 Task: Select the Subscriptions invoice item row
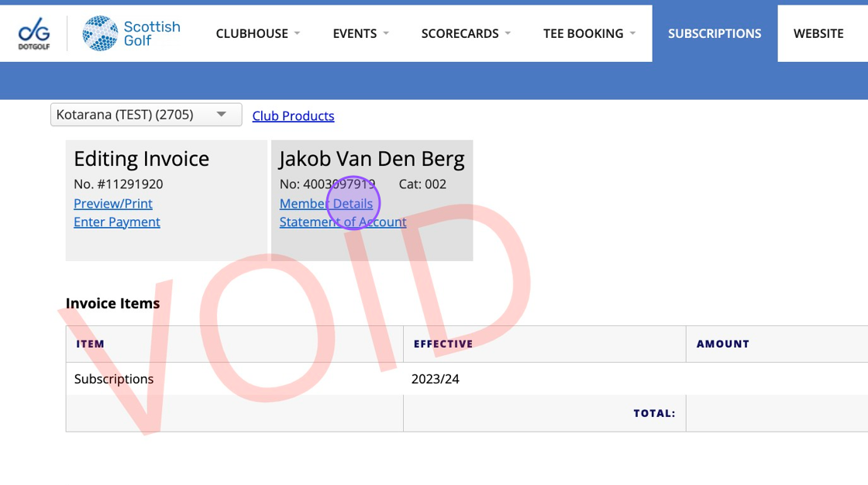(x=114, y=380)
